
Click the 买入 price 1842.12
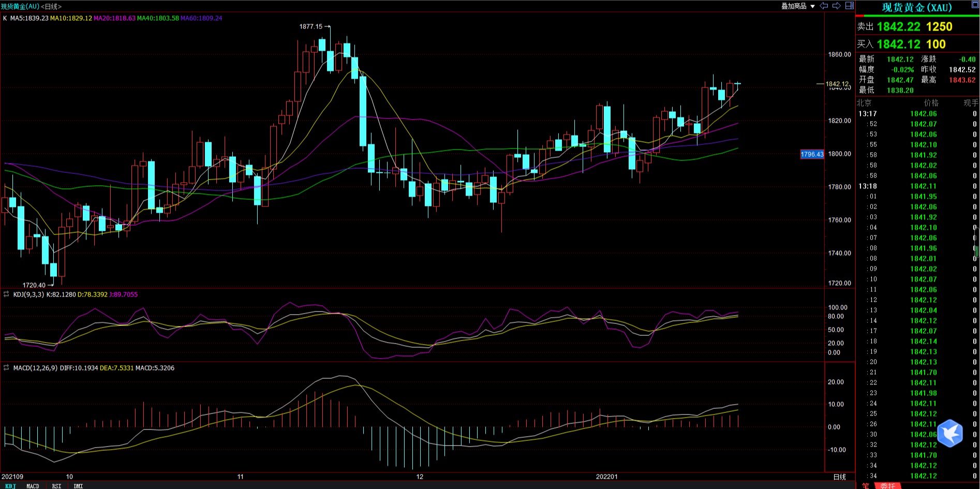(899, 44)
